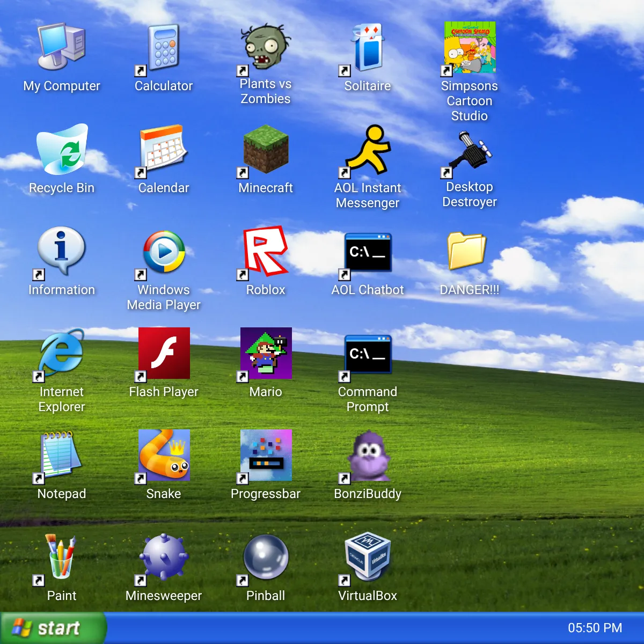Image resolution: width=644 pixels, height=644 pixels.
Task: Select the Recycle Bin icon
Action: click(62, 150)
